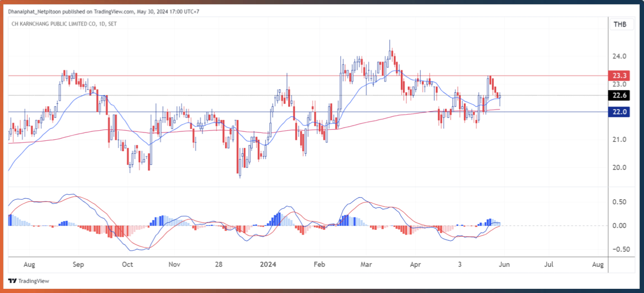Click the Nov label on time axis
Image resolution: width=644 pixels, height=293 pixels.
(175, 265)
